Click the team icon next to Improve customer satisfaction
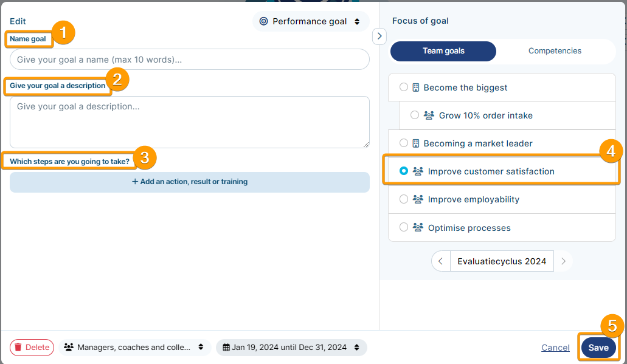Screen dimensions: 627x364 click(418, 171)
